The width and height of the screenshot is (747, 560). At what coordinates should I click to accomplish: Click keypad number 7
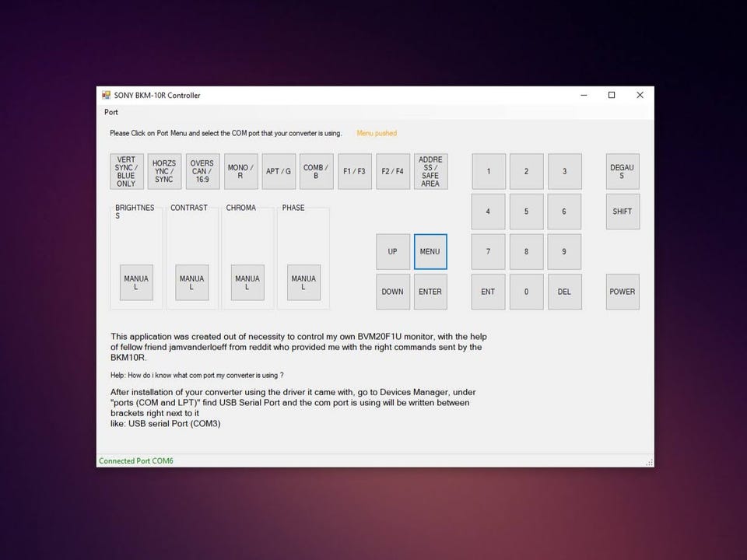[x=489, y=251]
